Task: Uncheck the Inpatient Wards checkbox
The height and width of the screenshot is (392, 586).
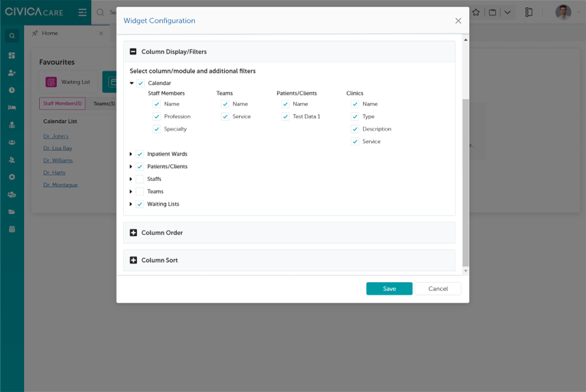Action: [x=139, y=154]
